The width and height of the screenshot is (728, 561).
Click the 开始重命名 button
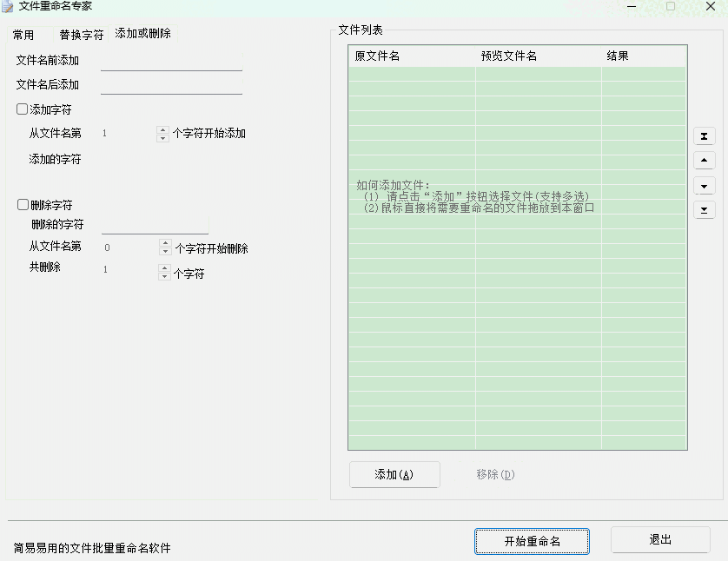pyautogui.click(x=532, y=539)
